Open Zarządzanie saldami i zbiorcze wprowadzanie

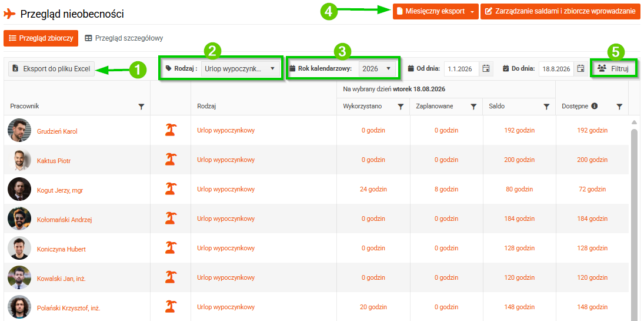(560, 12)
